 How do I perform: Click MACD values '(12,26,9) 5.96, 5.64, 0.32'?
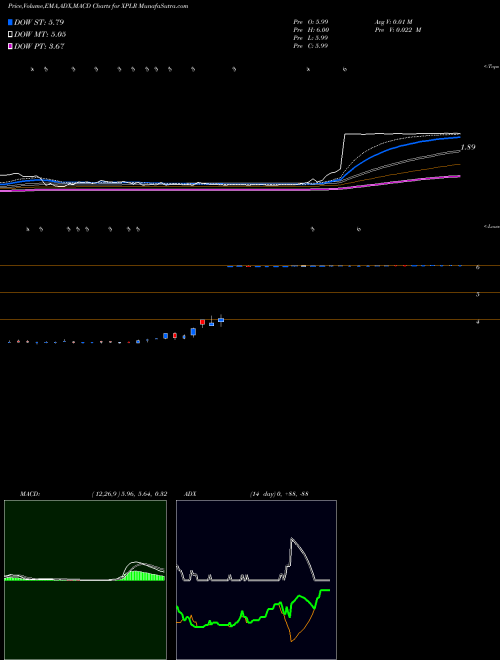point(129,494)
